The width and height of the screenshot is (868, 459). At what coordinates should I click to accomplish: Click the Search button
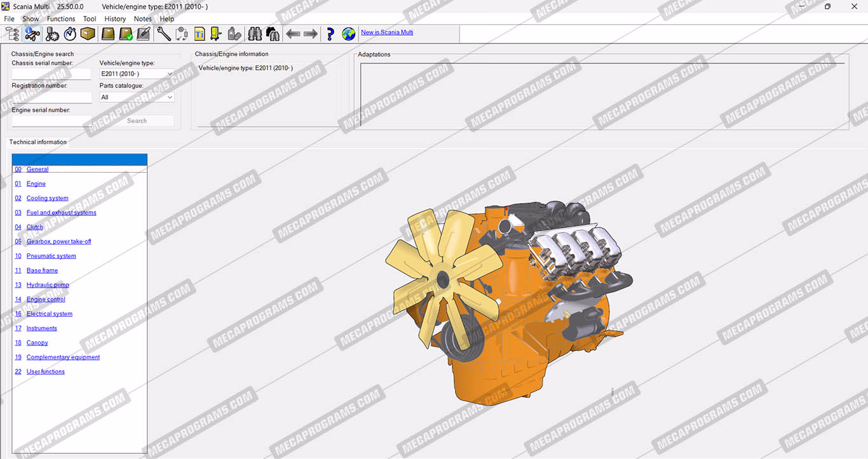pos(137,121)
